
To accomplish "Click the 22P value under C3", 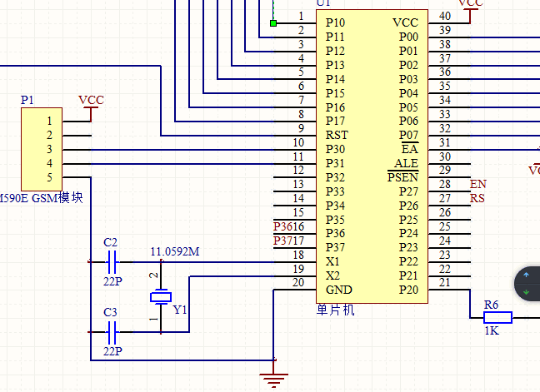I will point(112,351).
